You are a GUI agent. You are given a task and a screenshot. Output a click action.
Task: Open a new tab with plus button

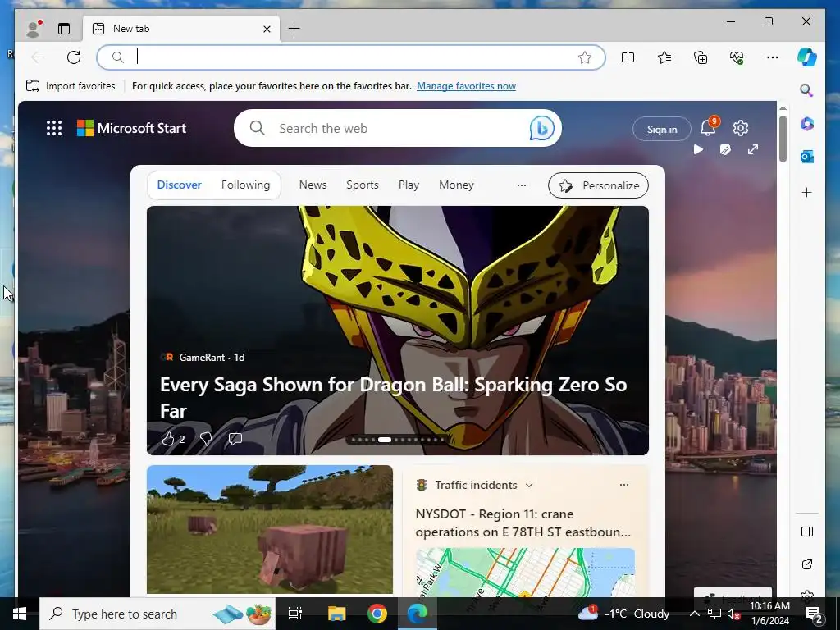tap(294, 29)
